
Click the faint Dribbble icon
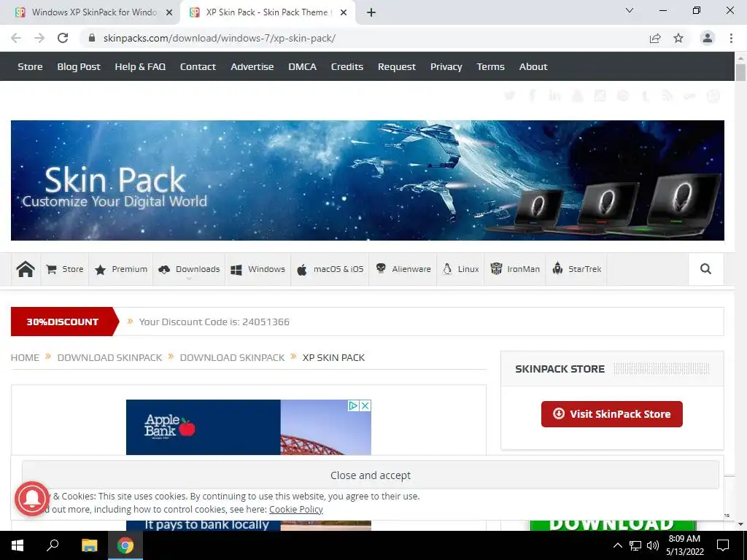[713, 96]
